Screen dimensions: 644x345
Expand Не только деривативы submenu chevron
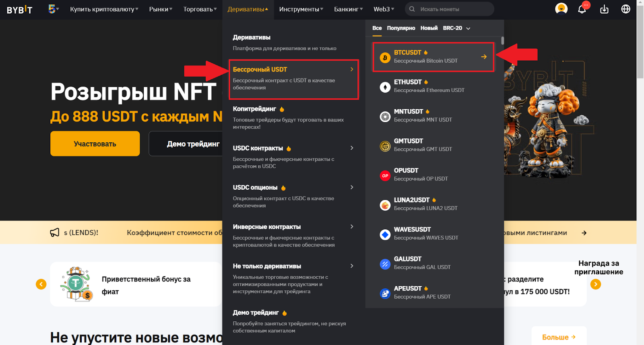click(x=352, y=266)
